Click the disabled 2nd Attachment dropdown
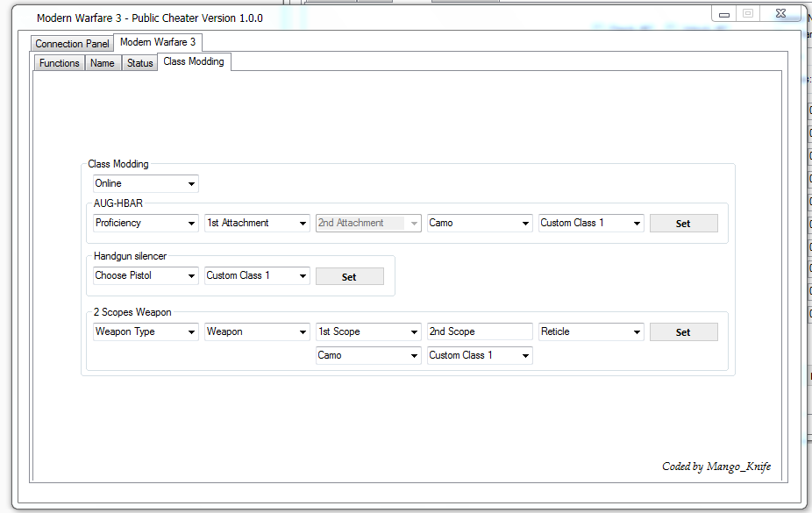Viewport: 812px width, 513px height. pos(368,223)
